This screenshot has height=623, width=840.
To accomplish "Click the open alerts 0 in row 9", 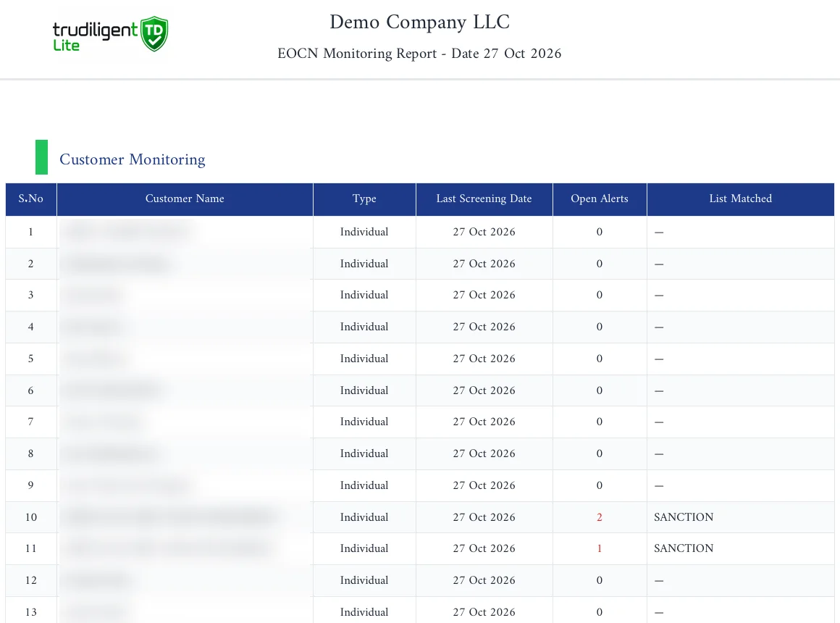I will pos(600,485).
